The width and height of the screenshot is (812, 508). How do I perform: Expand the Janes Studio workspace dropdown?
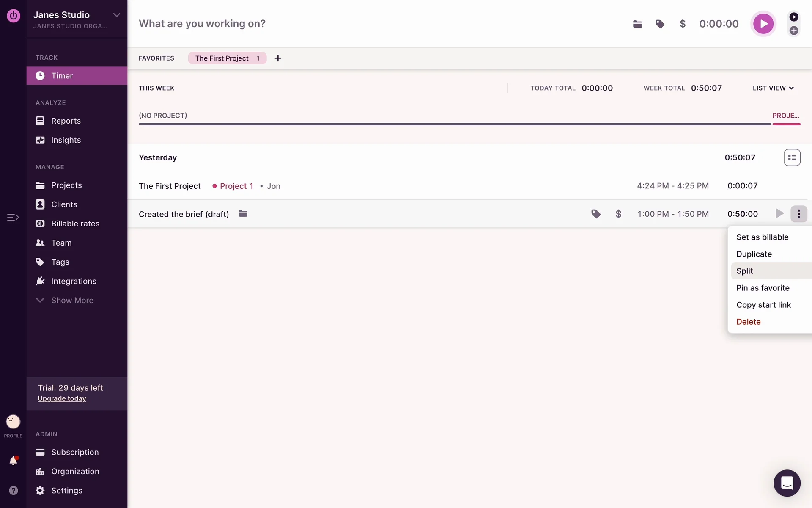(x=116, y=15)
